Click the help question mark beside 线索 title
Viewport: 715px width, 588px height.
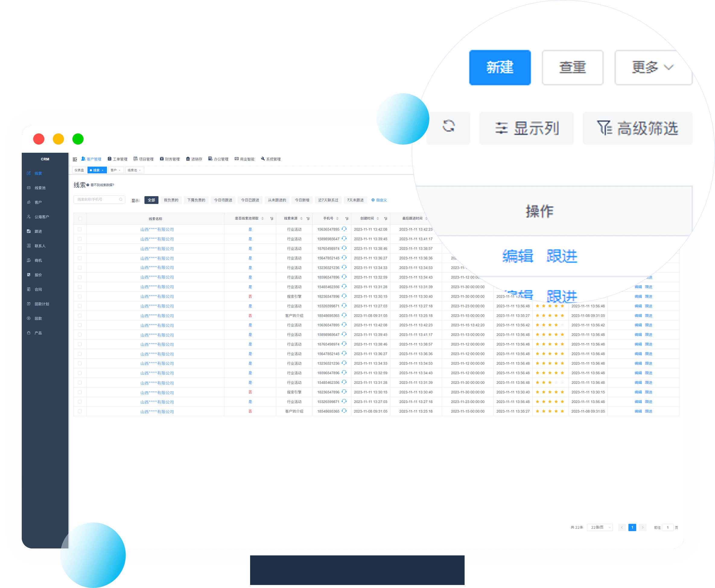88,185
